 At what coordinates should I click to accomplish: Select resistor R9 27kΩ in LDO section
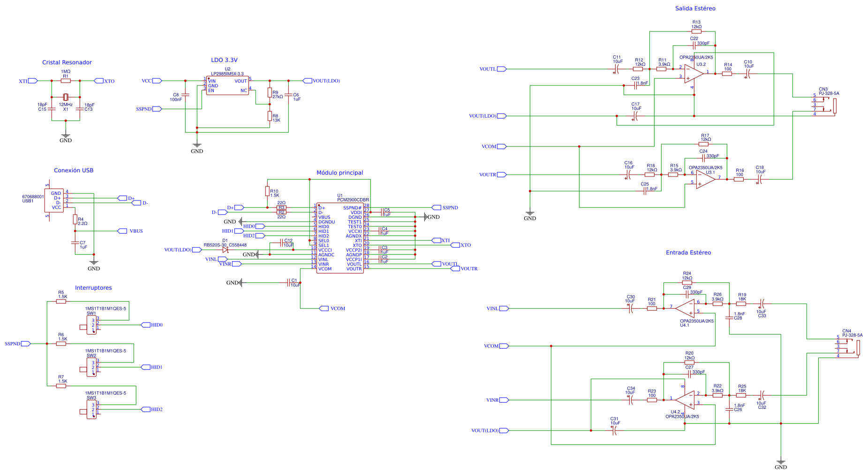tap(270, 92)
